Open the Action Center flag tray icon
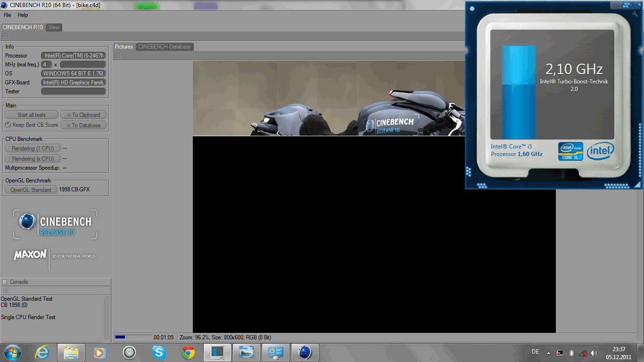This screenshot has width=644, height=362. click(560, 353)
